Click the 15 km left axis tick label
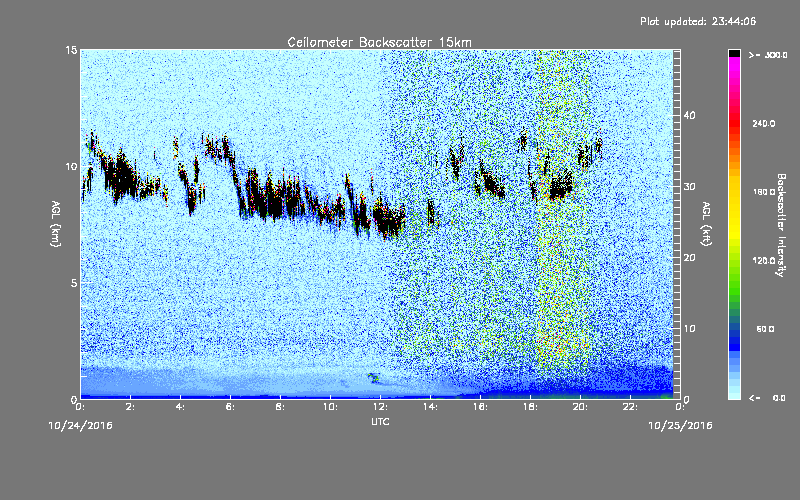This screenshot has width=800, height=500. pos(71,50)
